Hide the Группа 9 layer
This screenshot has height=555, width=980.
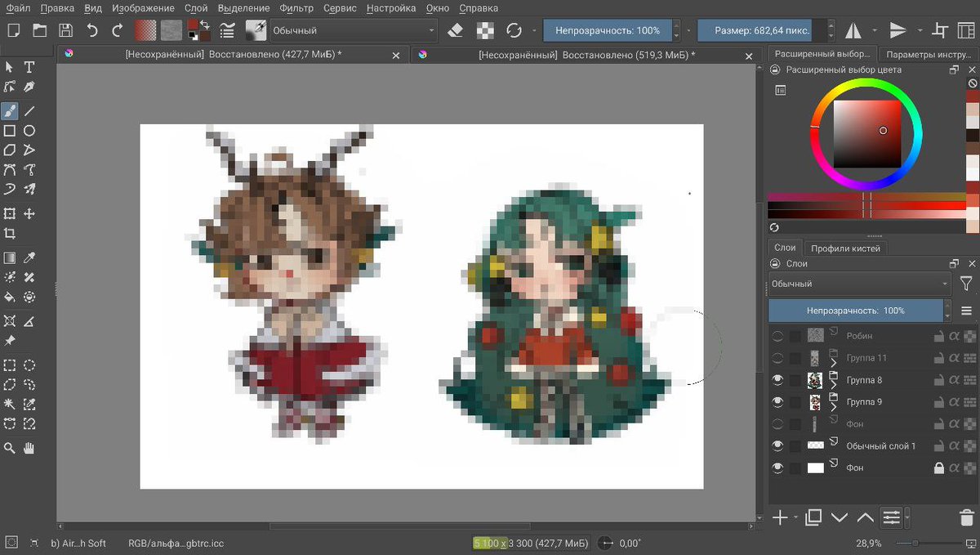777,402
